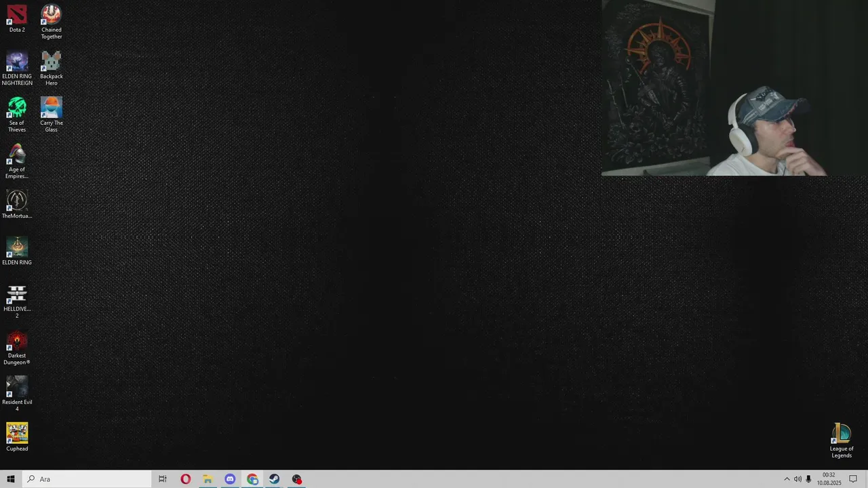
Task: Select the Carry The Glass icon
Action: (51, 115)
